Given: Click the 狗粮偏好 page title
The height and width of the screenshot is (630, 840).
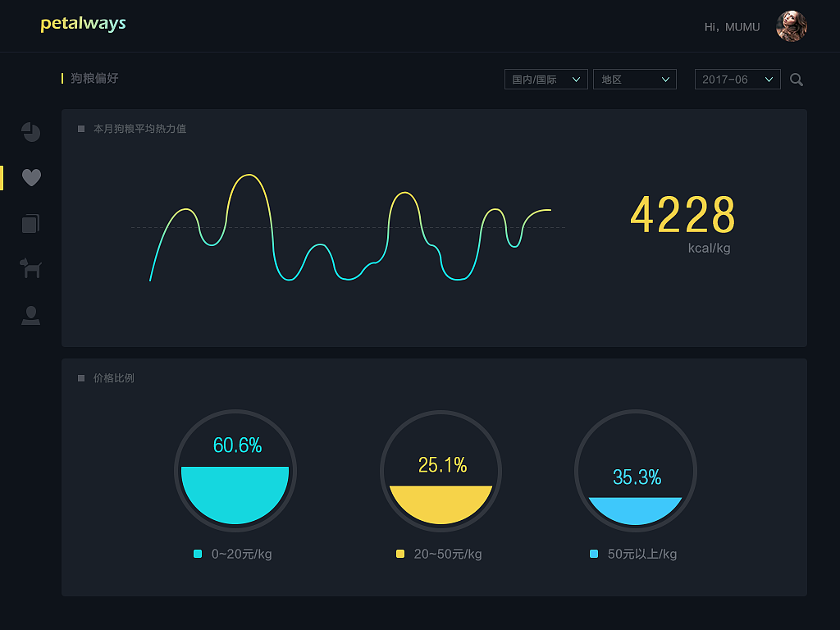Looking at the screenshot, I should pyautogui.click(x=94, y=78).
